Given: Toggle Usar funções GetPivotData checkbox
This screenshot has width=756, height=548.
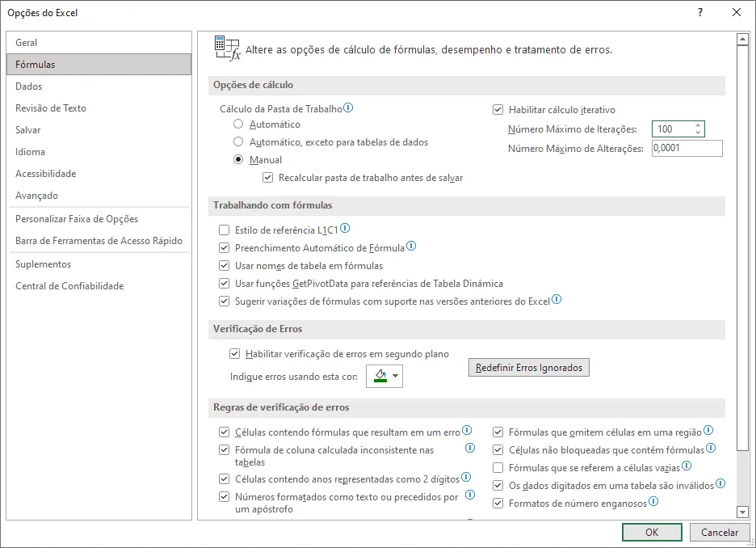Looking at the screenshot, I should (225, 283).
